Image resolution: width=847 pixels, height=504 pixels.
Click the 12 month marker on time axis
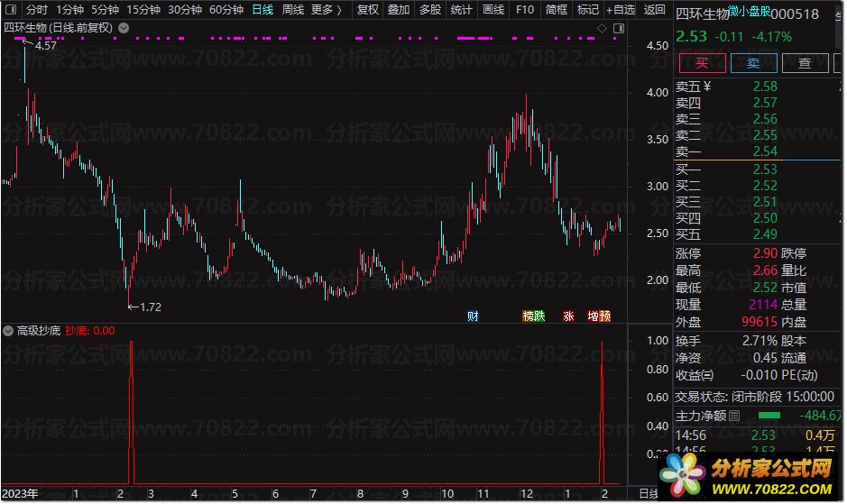click(526, 494)
